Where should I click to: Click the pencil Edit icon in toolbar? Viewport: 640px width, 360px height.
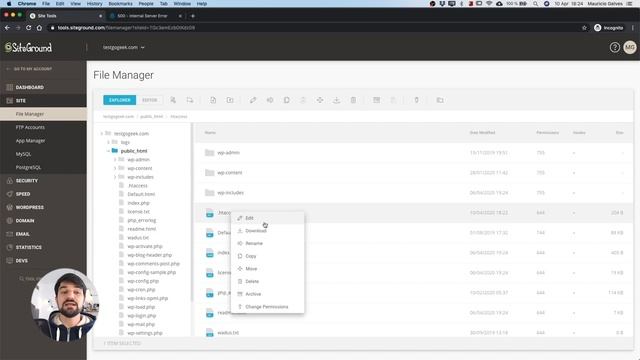(253, 100)
